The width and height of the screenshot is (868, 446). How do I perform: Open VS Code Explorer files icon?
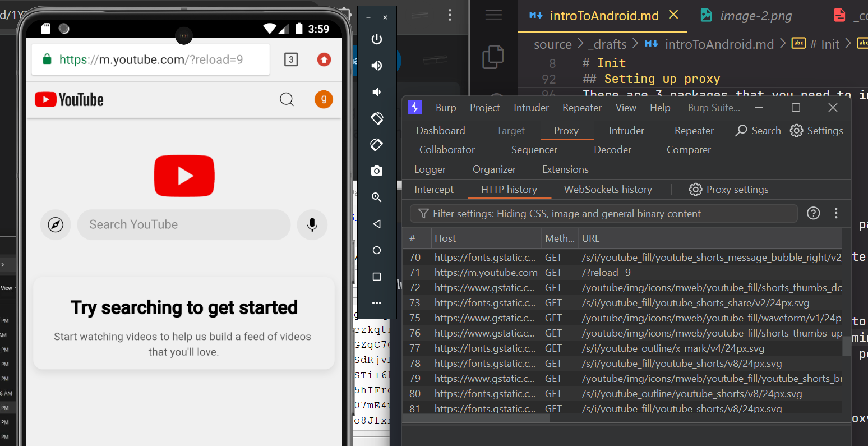493,57
